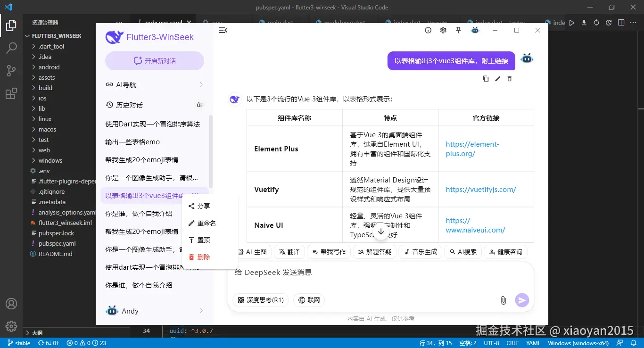Image resolution: width=644 pixels, height=348 pixels.
Task: Collapse the FLUTTER3_WINSEEK folder tree
Action: pyautogui.click(x=27, y=35)
